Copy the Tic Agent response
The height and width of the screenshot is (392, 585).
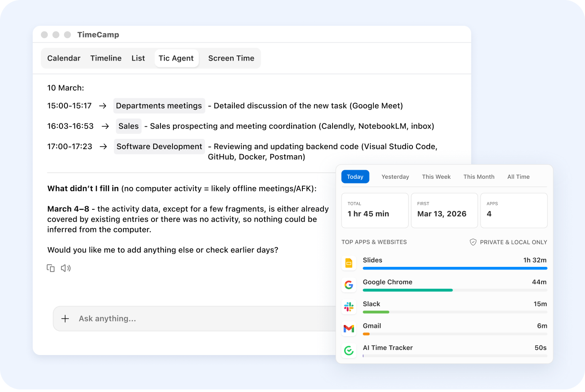[51, 268]
